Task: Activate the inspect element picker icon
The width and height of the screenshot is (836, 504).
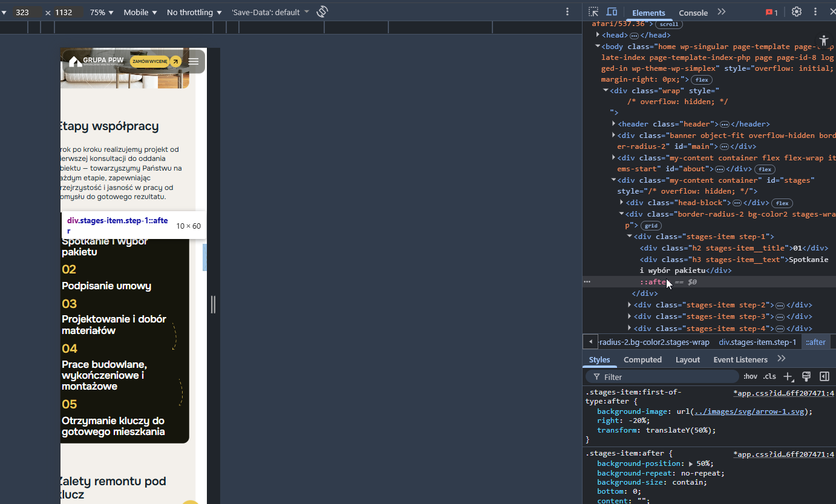Action: (x=593, y=12)
